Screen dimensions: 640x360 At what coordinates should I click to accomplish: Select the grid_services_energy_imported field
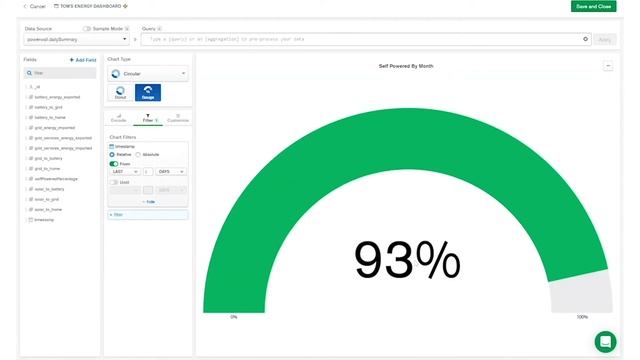pos(63,148)
